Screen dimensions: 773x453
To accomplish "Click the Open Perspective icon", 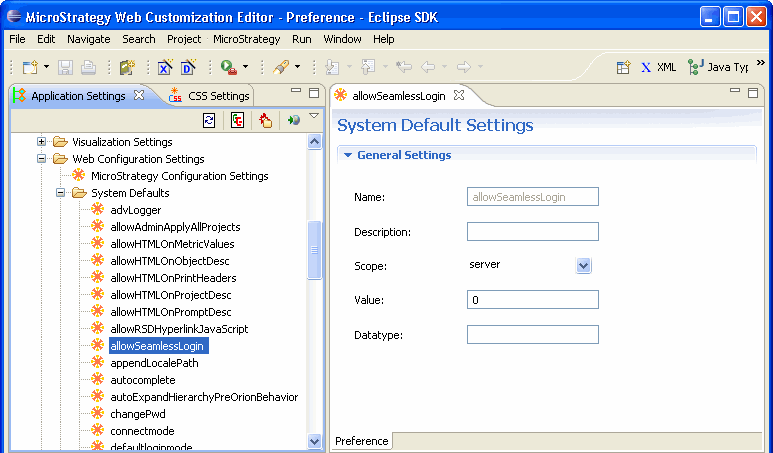I will tap(623, 67).
